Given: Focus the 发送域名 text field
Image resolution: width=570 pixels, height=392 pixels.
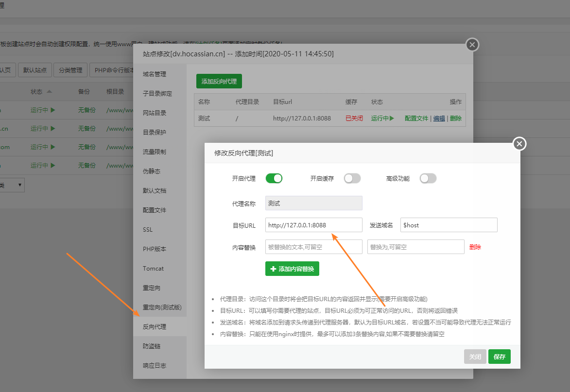Looking at the screenshot, I should point(449,225).
